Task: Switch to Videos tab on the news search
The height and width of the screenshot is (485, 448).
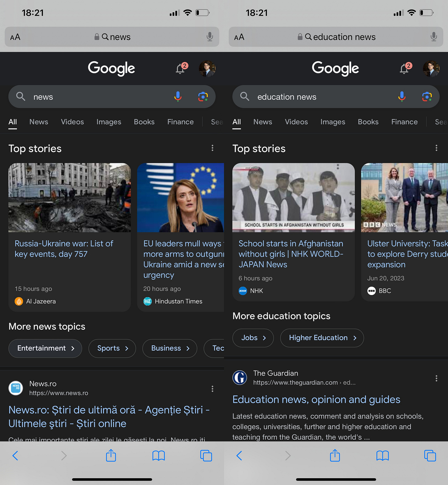Action: (x=72, y=122)
